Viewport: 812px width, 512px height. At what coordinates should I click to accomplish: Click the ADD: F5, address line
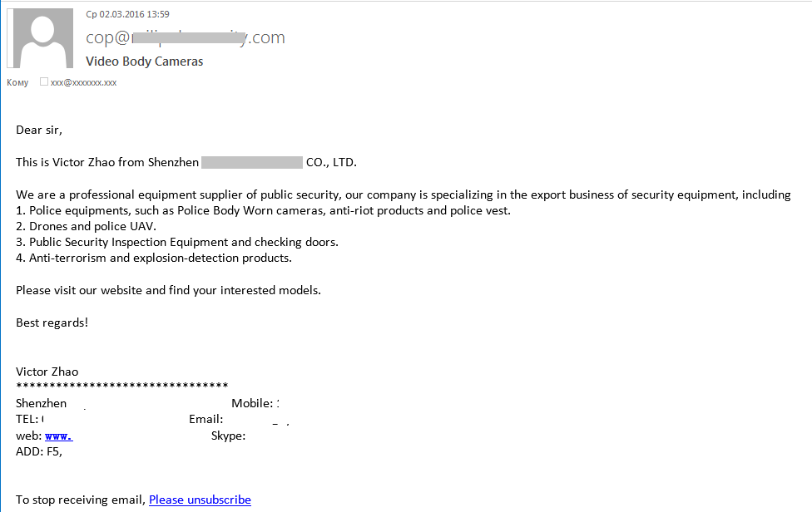tap(39, 452)
